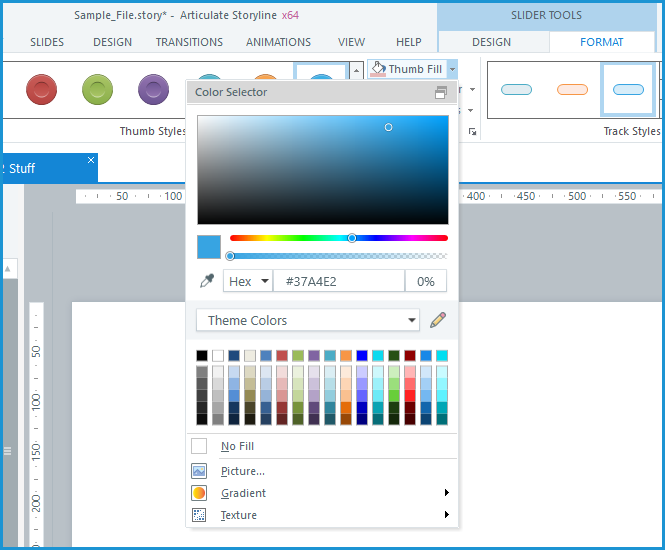Open Slider Tools DESIGN tab

492,42
